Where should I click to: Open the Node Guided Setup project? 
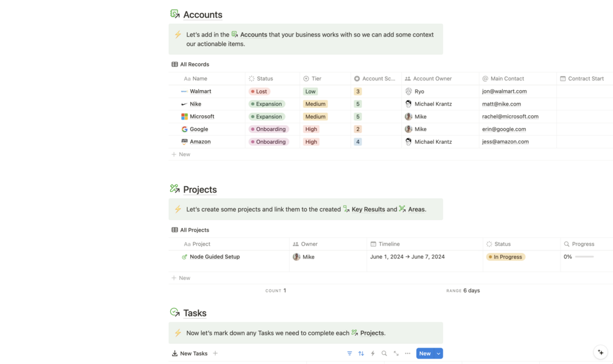coord(215,257)
